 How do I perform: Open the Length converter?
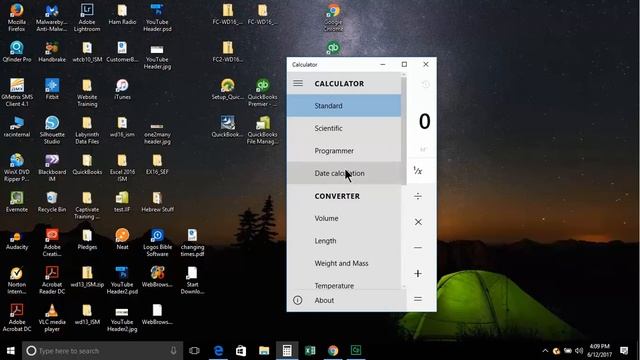(x=344, y=241)
